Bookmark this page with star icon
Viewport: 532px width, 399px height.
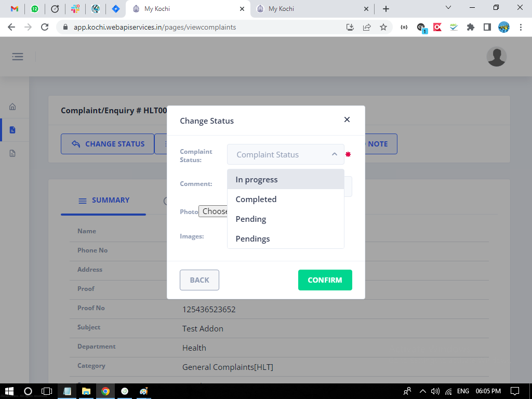tap(383, 27)
